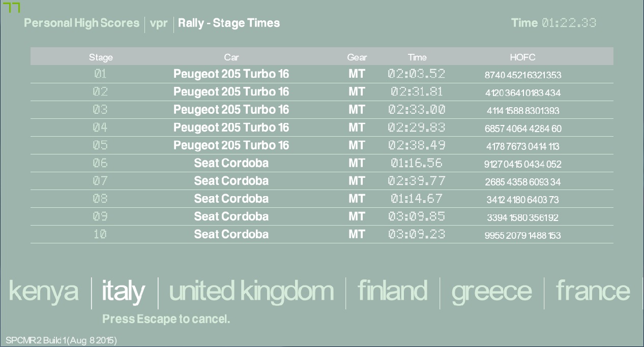Select the italy rally tab

(x=124, y=291)
